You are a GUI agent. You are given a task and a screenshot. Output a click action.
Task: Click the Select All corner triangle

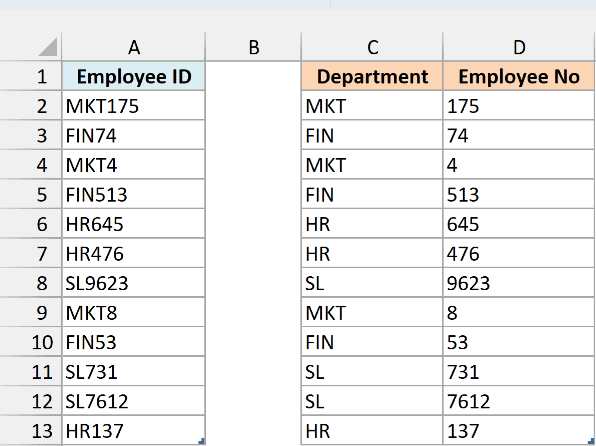48,47
